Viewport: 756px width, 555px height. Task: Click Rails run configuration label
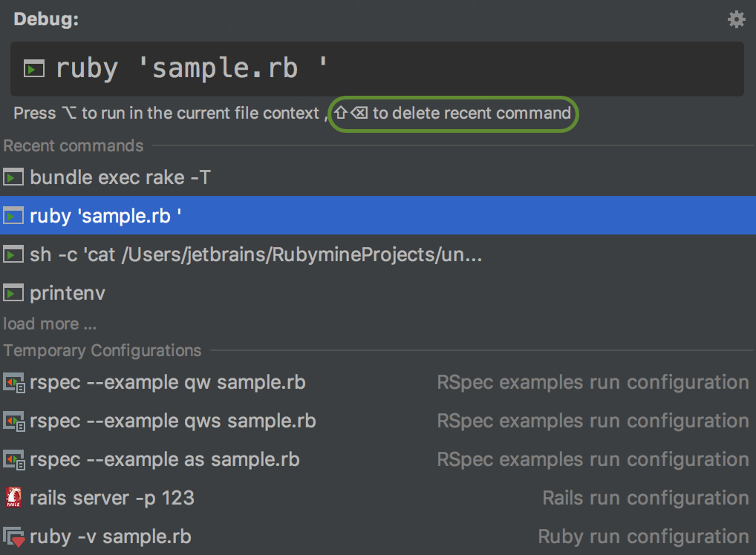645,498
